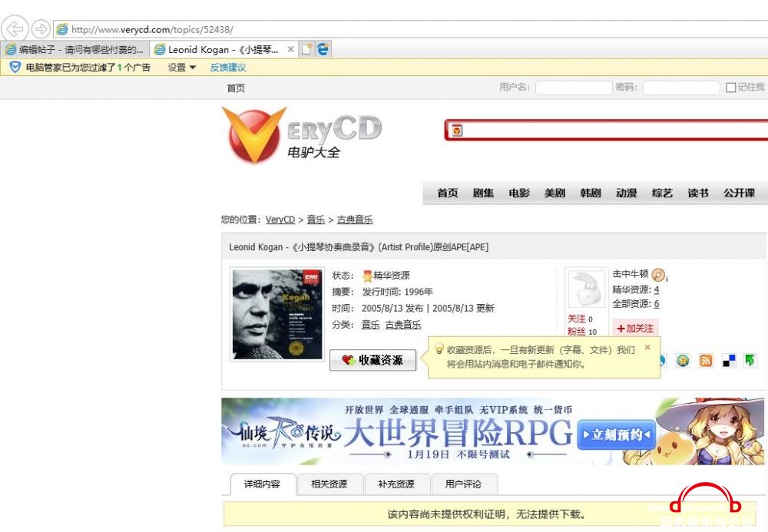Click VeryCD breadcrumb link
This screenshot has width=768, height=532.
[x=280, y=220]
